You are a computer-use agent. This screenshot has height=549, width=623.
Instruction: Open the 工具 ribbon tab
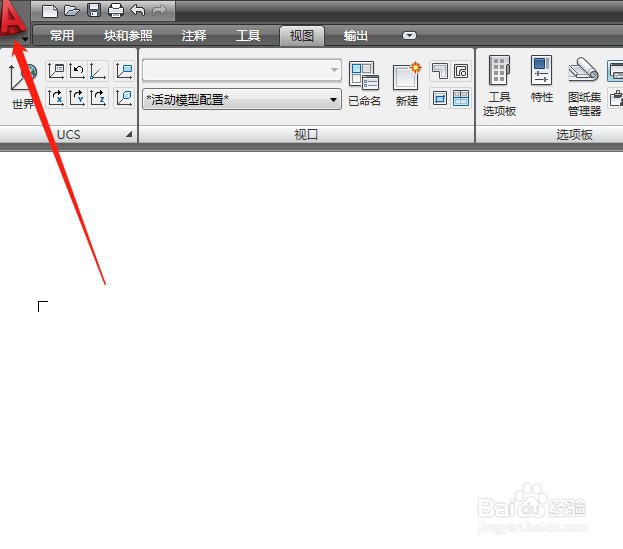click(x=248, y=36)
